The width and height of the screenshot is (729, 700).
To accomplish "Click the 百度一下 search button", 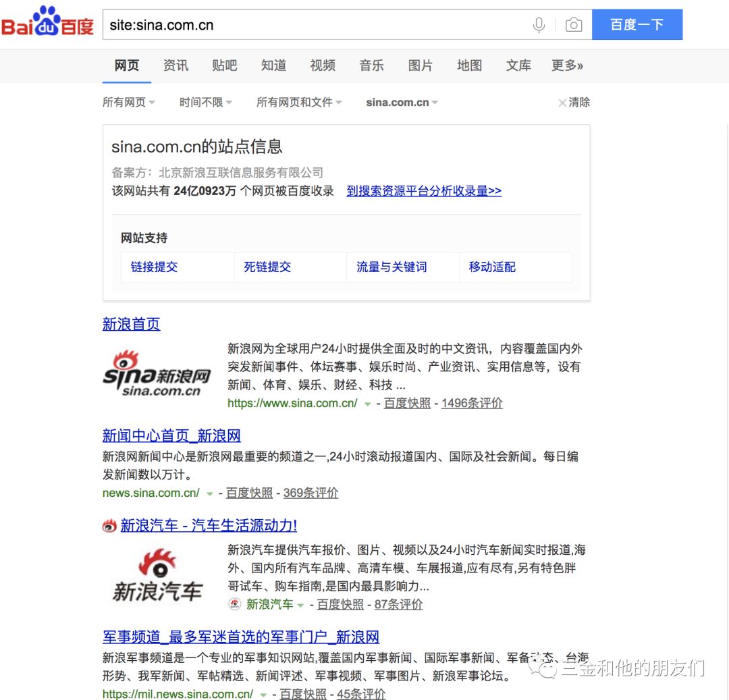I will click(637, 24).
